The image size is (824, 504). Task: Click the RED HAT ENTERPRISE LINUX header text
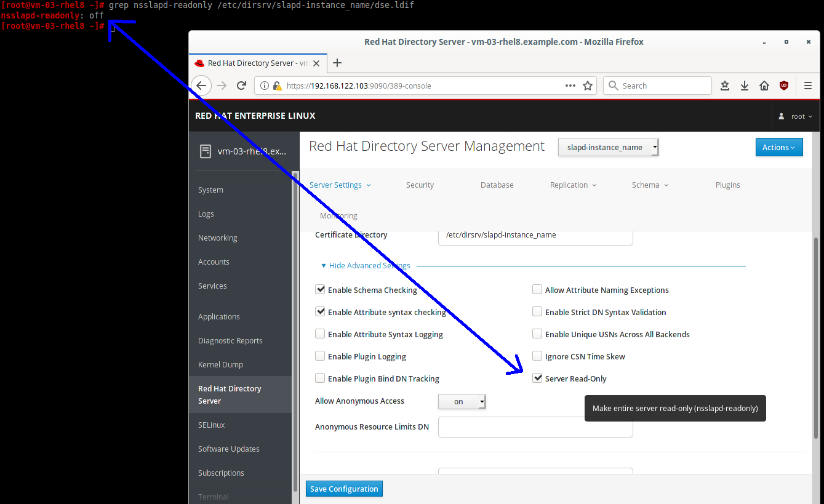click(255, 116)
